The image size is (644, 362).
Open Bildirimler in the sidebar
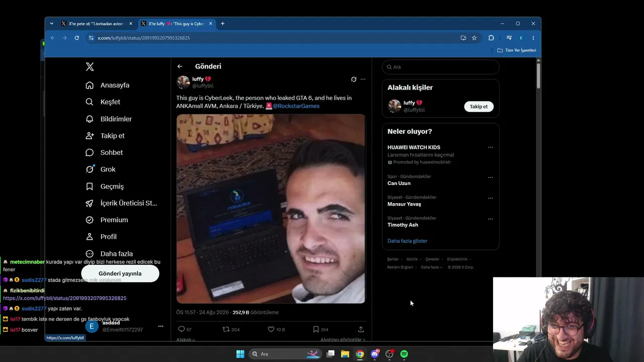click(109, 119)
